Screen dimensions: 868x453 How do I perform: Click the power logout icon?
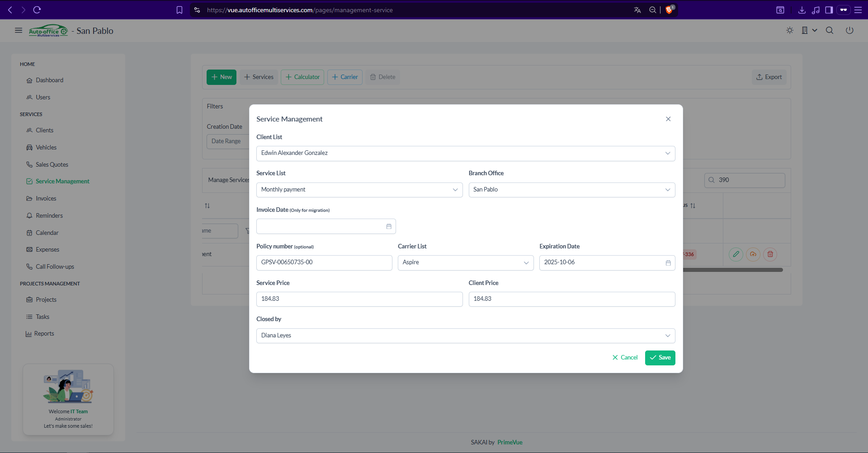point(849,31)
